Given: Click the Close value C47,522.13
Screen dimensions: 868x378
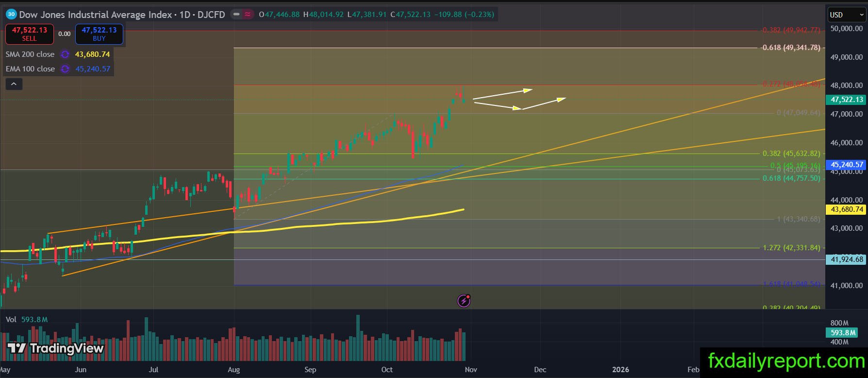Looking at the screenshot, I should point(410,15).
